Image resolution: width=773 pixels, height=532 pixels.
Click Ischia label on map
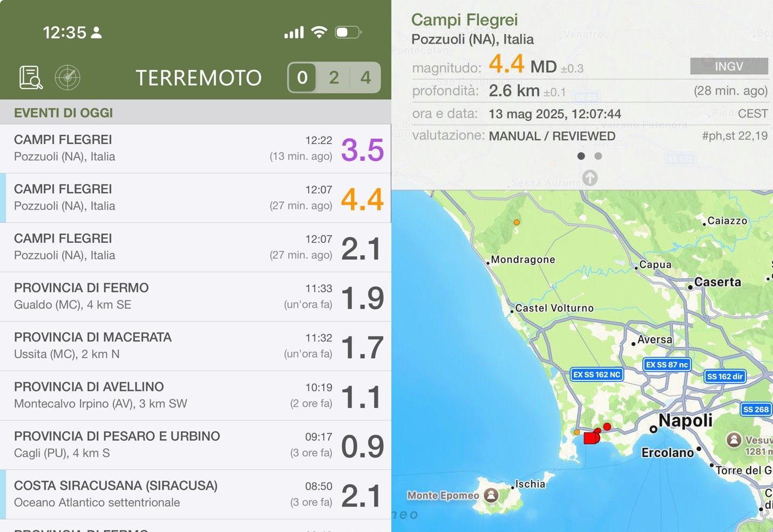tap(530, 484)
